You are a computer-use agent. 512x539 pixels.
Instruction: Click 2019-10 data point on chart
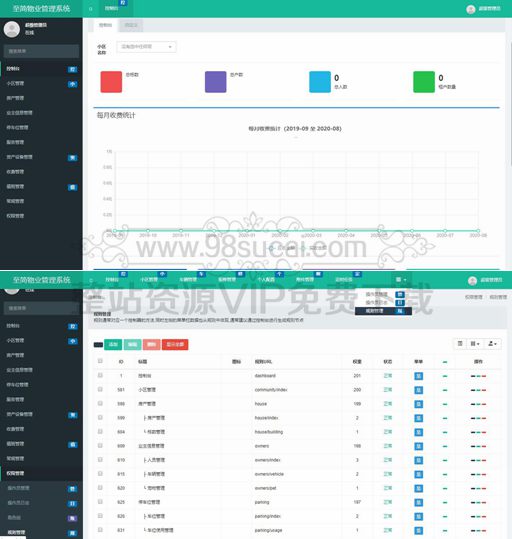[148, 231]
